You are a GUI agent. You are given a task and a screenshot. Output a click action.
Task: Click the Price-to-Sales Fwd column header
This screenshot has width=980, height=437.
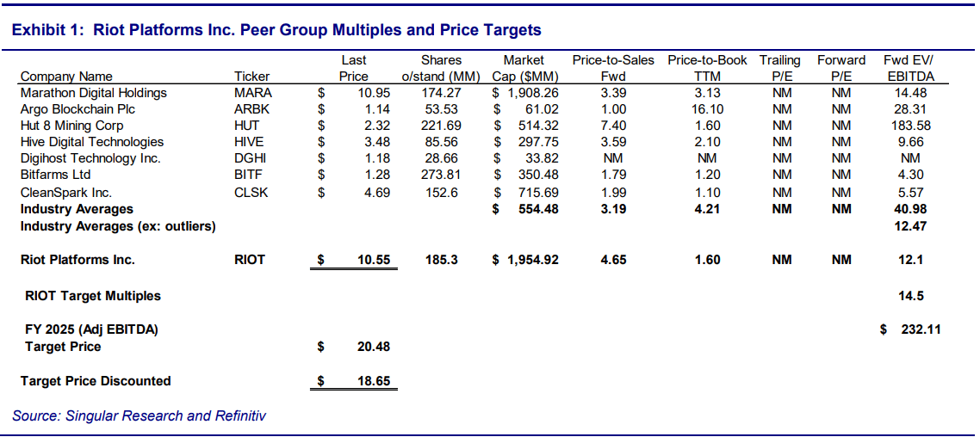tap(612, 68)
